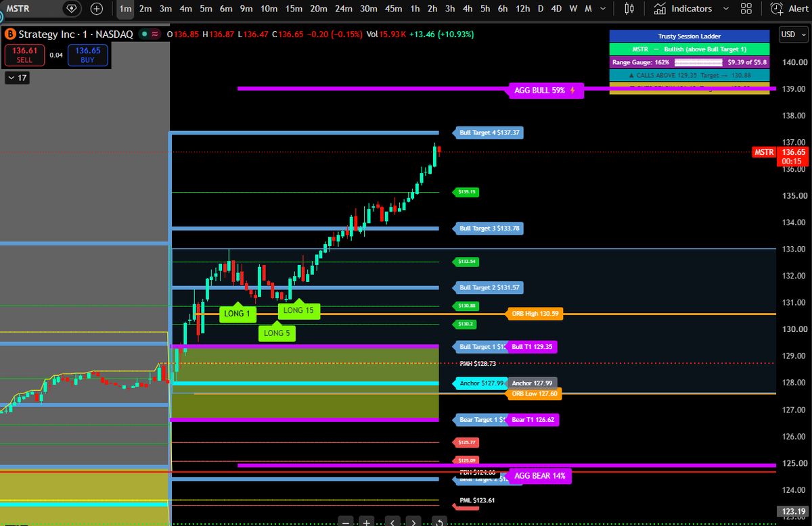Click the ORB High 130.59 label
The image size is (812, 526).
[535, 313]
